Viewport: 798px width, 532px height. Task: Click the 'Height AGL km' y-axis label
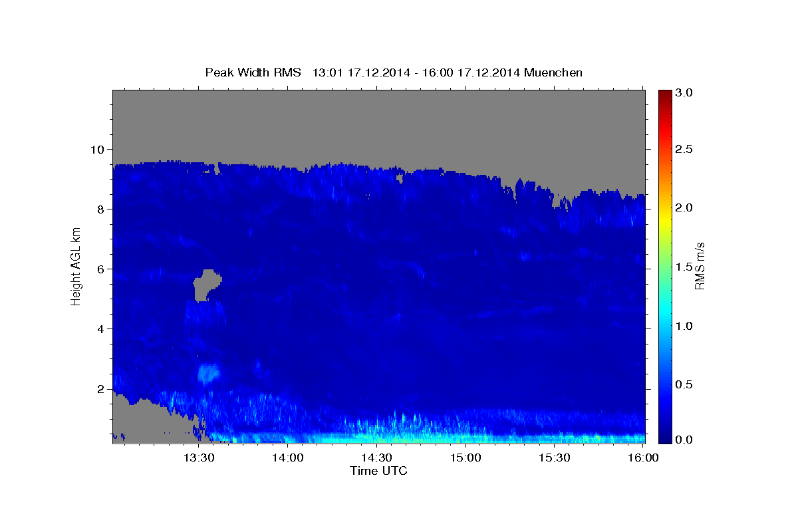(x=76, y=265)
